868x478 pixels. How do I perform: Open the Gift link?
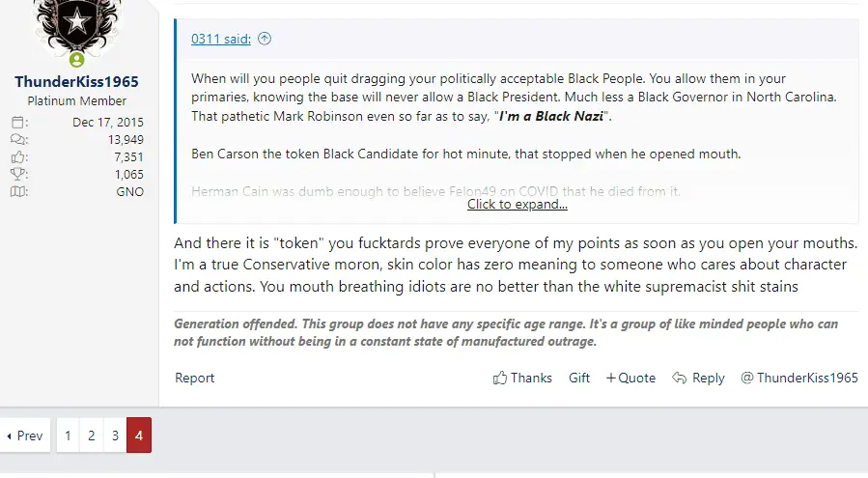(579, 378)
